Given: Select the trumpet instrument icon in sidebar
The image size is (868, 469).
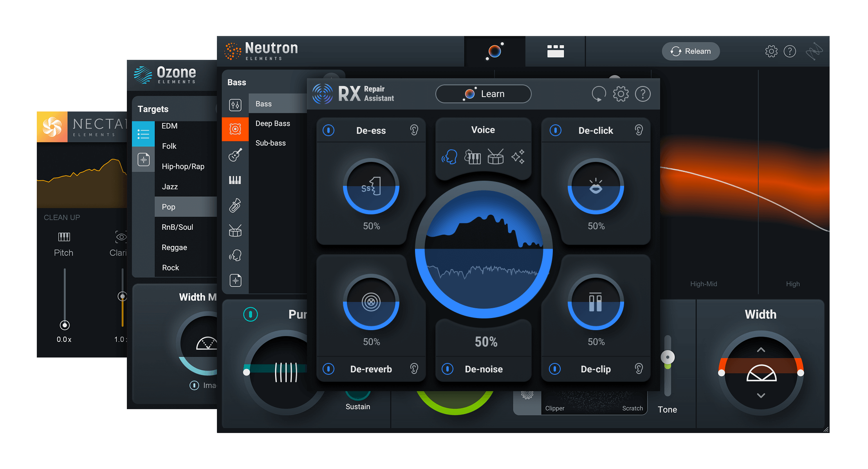Looking at the screenshot, I should pyautogui.click(x=235, y=205).
